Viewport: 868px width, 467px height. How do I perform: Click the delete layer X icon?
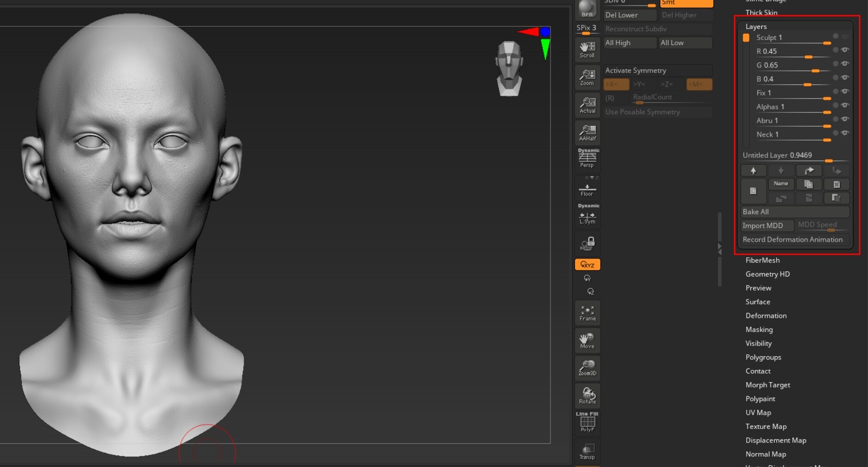point(837,185)
